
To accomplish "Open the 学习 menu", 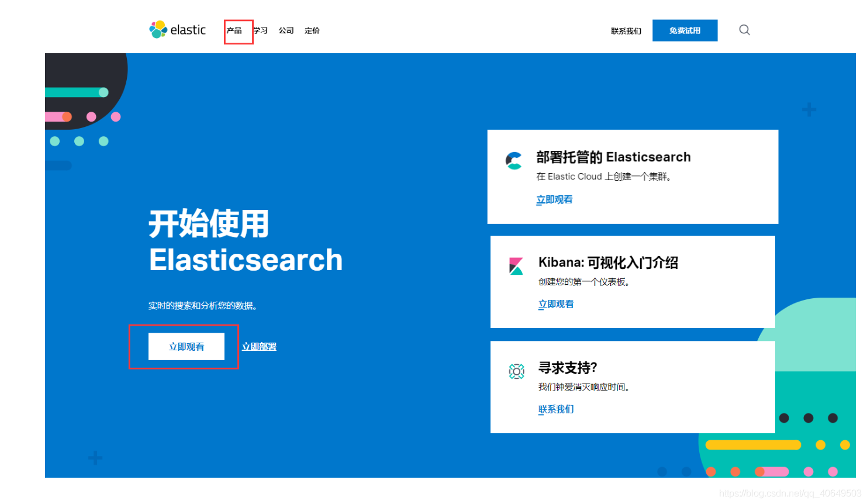I will pyautogui.click(x=260, y=30).
